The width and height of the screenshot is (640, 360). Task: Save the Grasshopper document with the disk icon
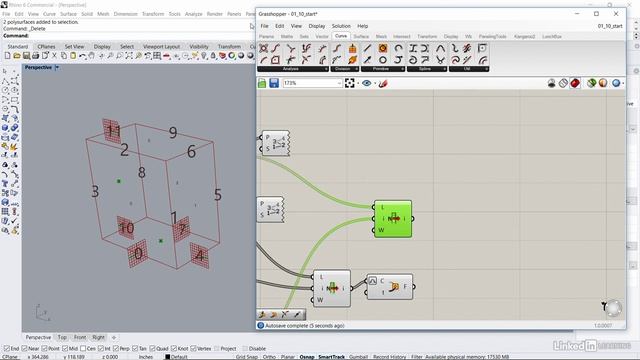pyautogui.click(x=274, y=83)
